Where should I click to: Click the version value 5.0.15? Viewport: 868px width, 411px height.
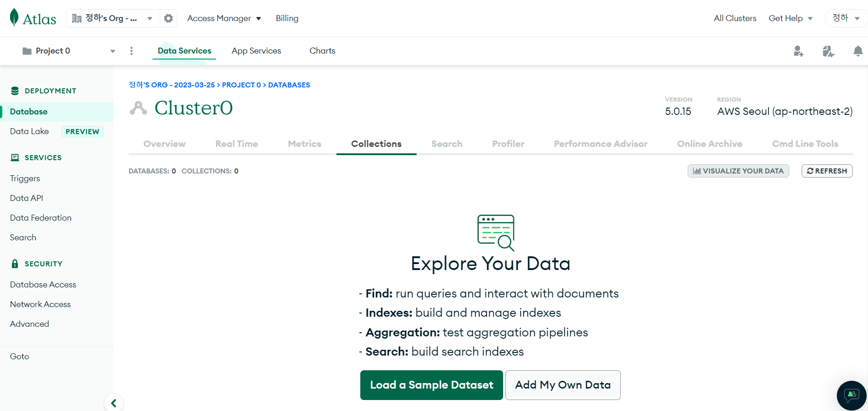click(x=678, y=111)
